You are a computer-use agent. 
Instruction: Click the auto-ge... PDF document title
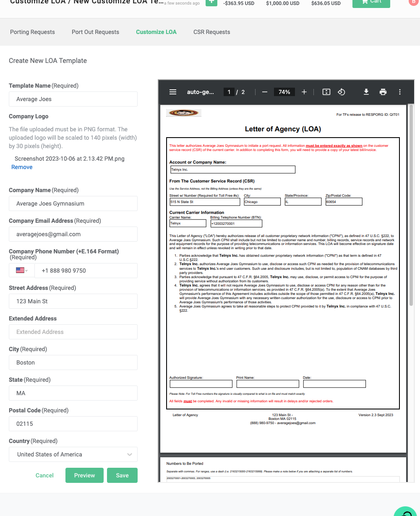201,92
